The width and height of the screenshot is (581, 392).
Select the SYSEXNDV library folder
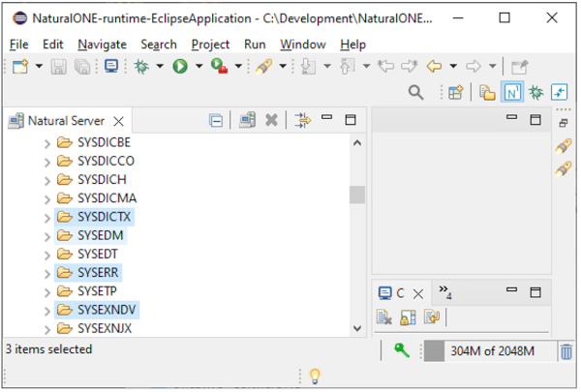coord(96,310)
